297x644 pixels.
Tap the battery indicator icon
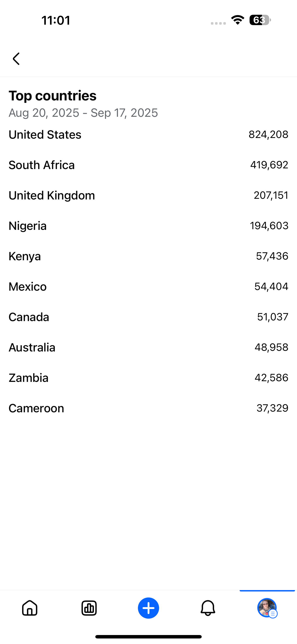pyautogui.click(x=260, y=20)
